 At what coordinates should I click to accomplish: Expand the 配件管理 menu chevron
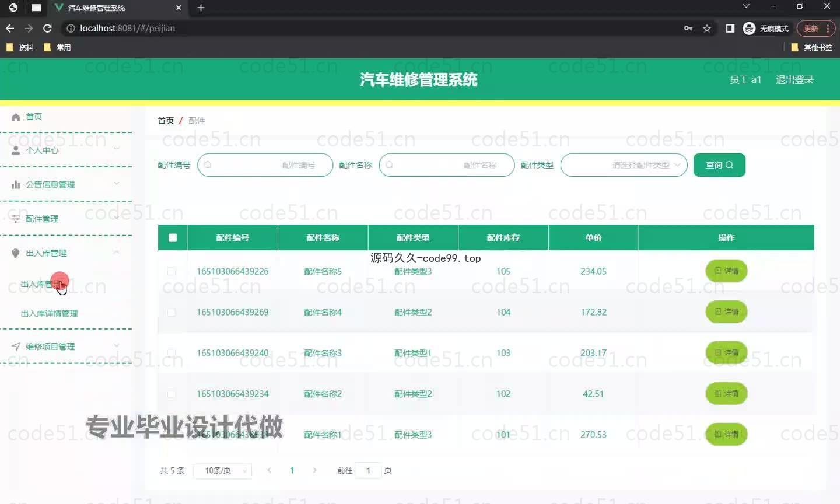[117, 218]
